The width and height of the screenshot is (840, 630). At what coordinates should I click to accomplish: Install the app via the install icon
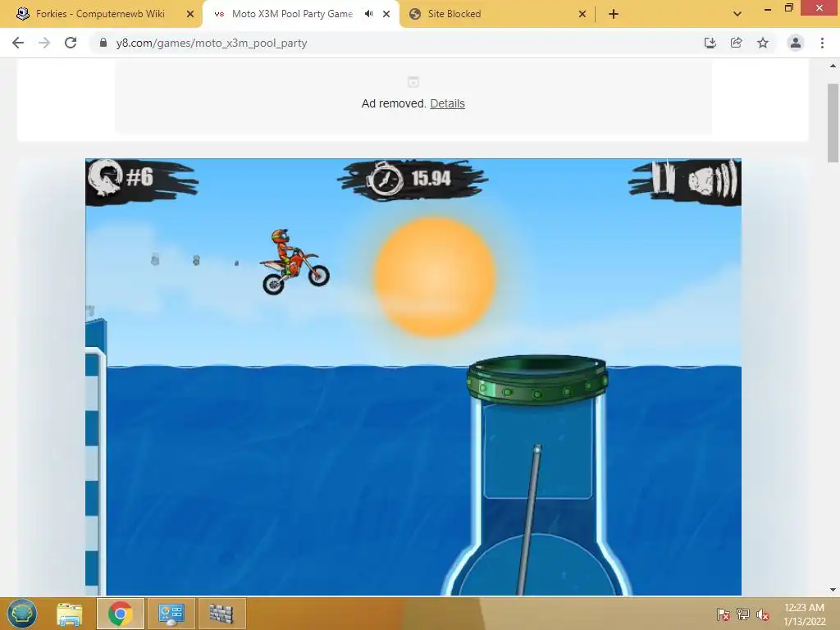pos(710,43)
